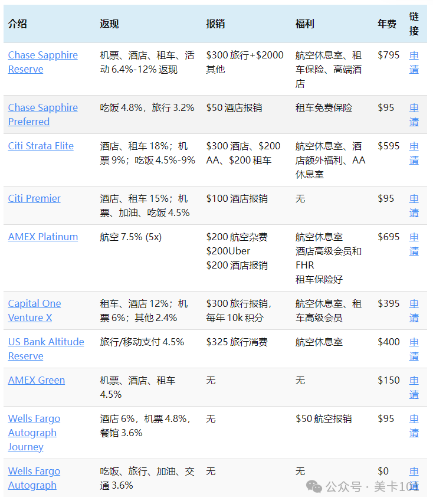
Task: Click the 返现 column header
Action: click(x=109, y=24)
